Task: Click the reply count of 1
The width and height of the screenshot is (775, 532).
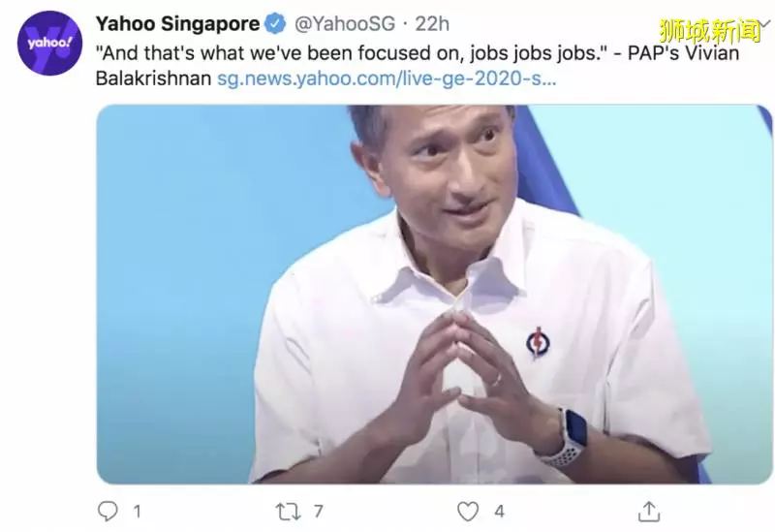Action: (x=137, y=512)
